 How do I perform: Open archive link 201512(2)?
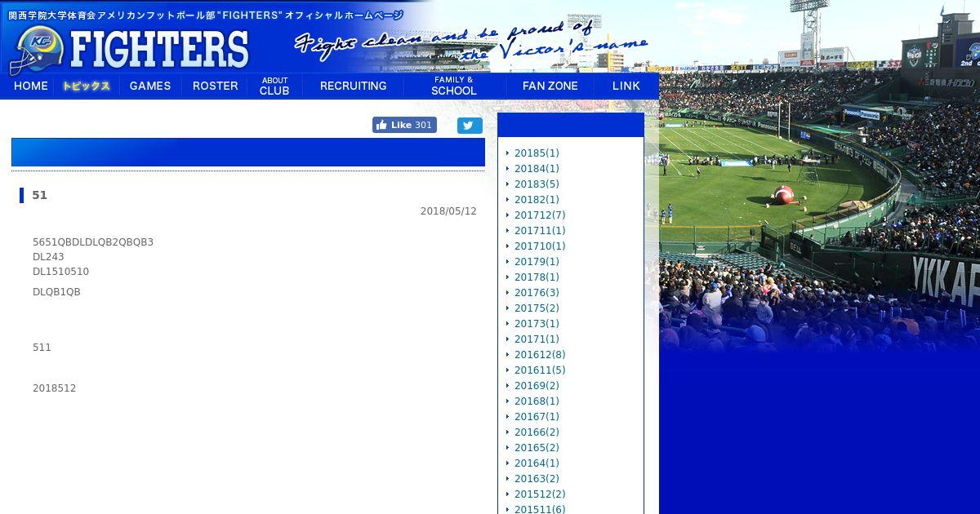pyautogui.click(x=540, y=494)
